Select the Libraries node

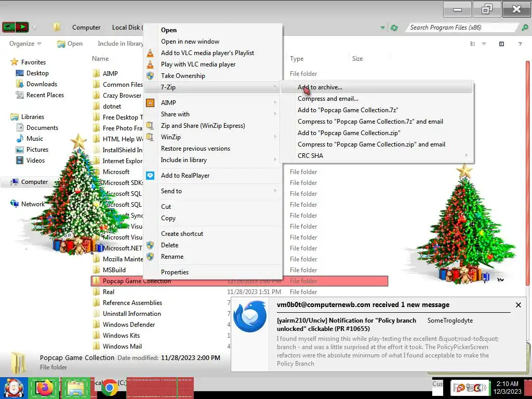pos(33,117)
